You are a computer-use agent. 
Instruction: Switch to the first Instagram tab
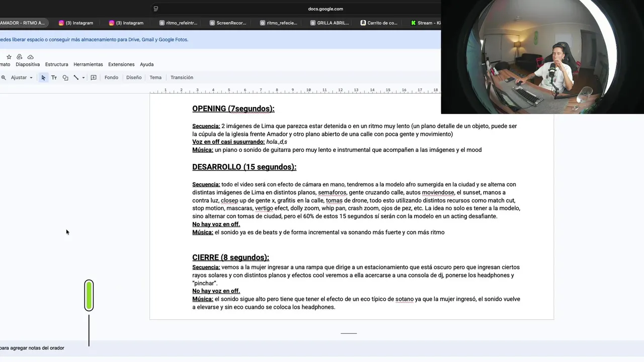(x=76, y=23)
